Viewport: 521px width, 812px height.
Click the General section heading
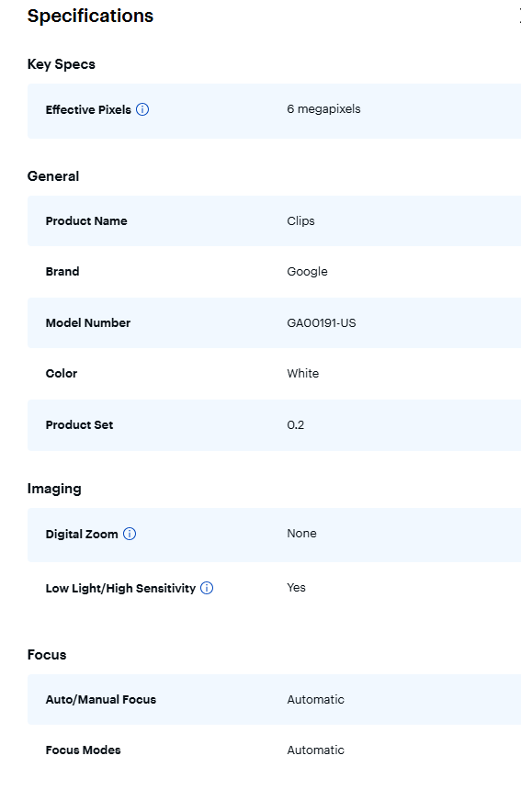pyautogui.click(x=52, y=176)
